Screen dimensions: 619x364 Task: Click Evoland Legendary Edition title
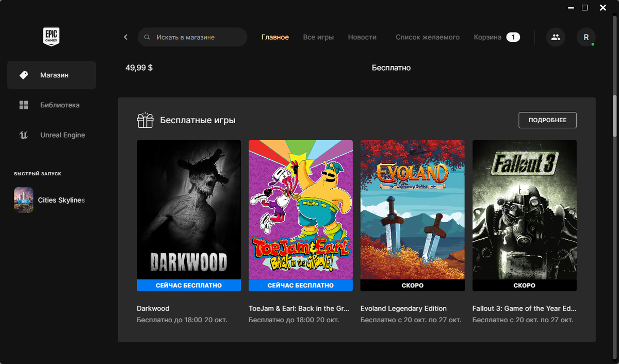coord(403,308)
